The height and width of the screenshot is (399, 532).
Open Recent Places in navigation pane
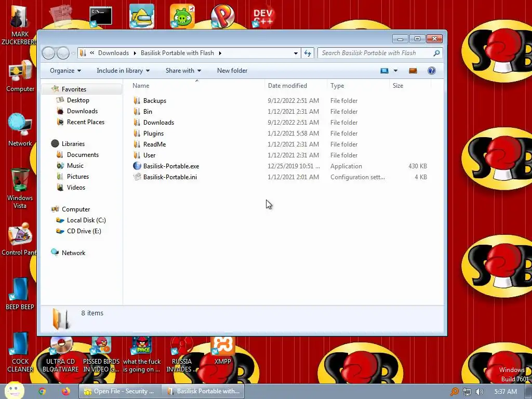(86, 122)
